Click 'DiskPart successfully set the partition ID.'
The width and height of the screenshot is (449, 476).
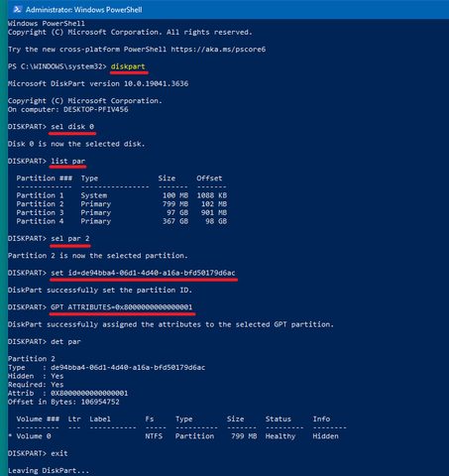click(x=100, y=290)
